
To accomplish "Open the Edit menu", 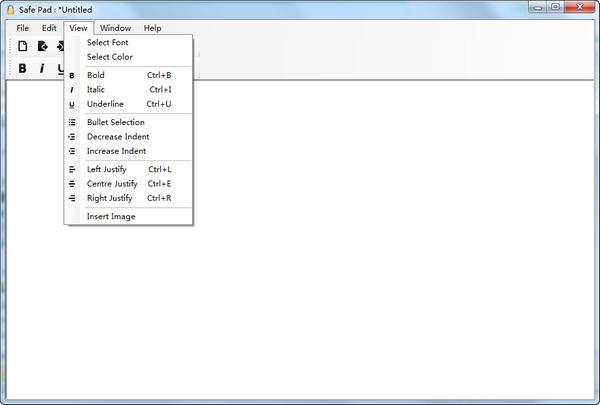I will coord(49,28).
